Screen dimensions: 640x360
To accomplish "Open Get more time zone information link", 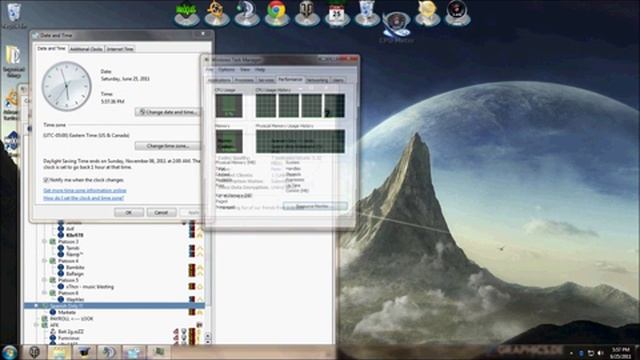I will (x=85, y=190).
